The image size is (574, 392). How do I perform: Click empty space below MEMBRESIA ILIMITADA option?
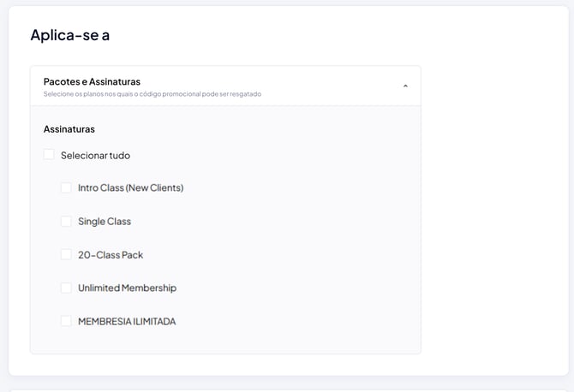tap(225, 341)
